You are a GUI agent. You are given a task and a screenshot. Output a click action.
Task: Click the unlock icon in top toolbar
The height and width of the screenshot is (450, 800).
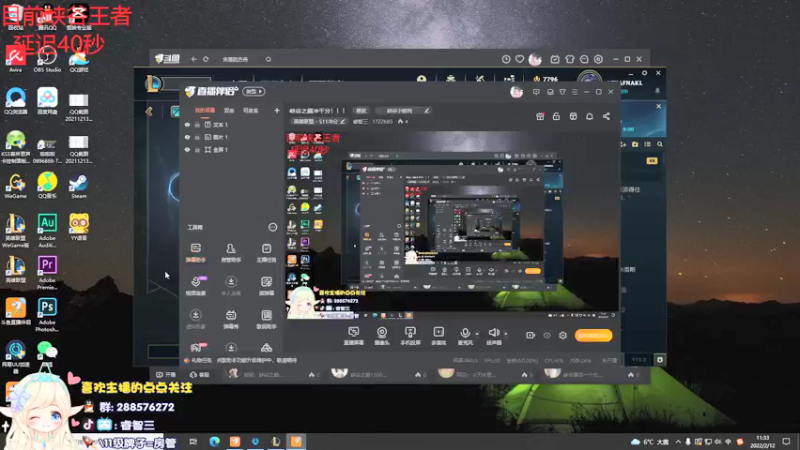click(x=556, y=116)
